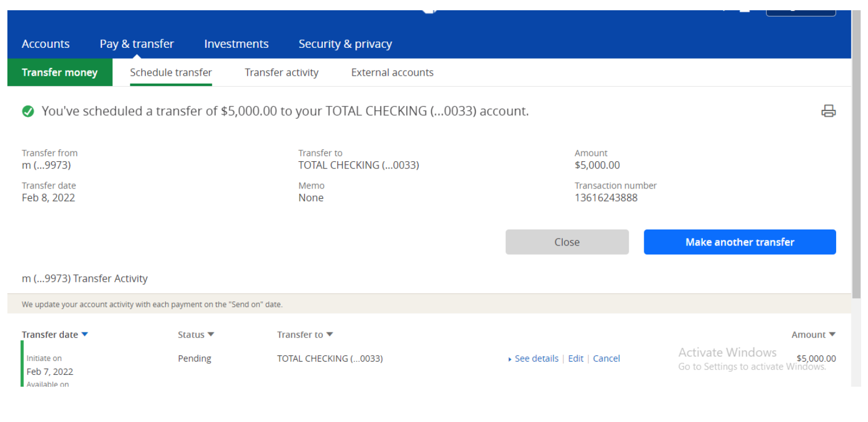This screenshot has width=868, height=422.
Task: Sort by Amount column arrow
Action: click(x=832, y=334)
